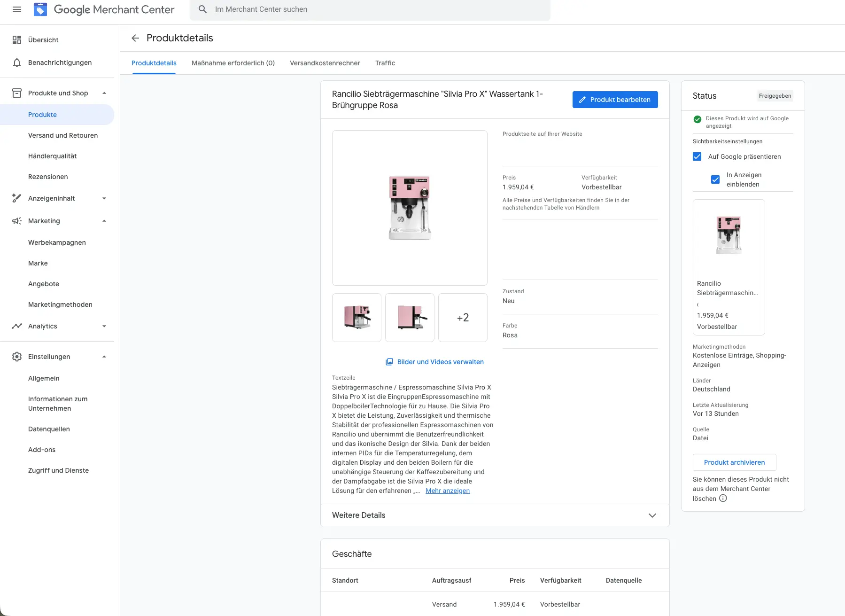Click the +2 more images tile
The image size is (845, 616).
(x=463, y=318)
